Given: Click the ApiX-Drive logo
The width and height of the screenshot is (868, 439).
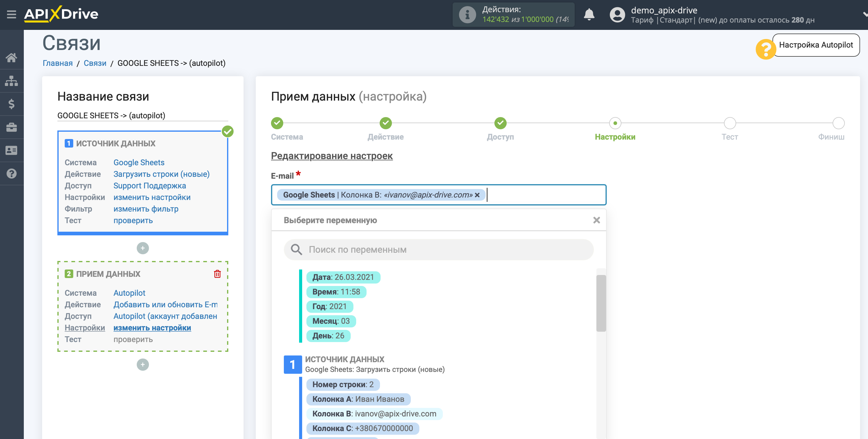Looking at the screenshot, I should coord(61,14).
